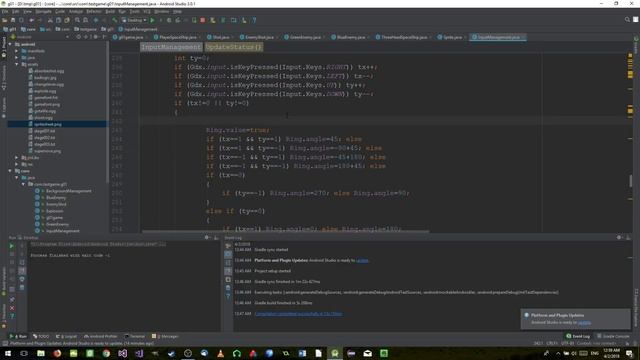Image resolution: width=640 pixels, height=360 pixels.
Task: Click the Find magnifier toolbar icon
Action: 77,20
